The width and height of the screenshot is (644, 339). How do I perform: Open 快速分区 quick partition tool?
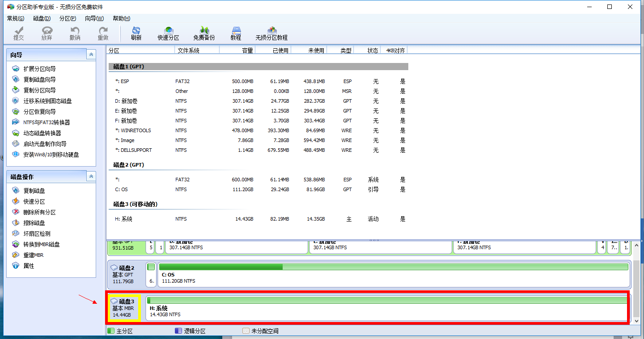click(168, 33)
